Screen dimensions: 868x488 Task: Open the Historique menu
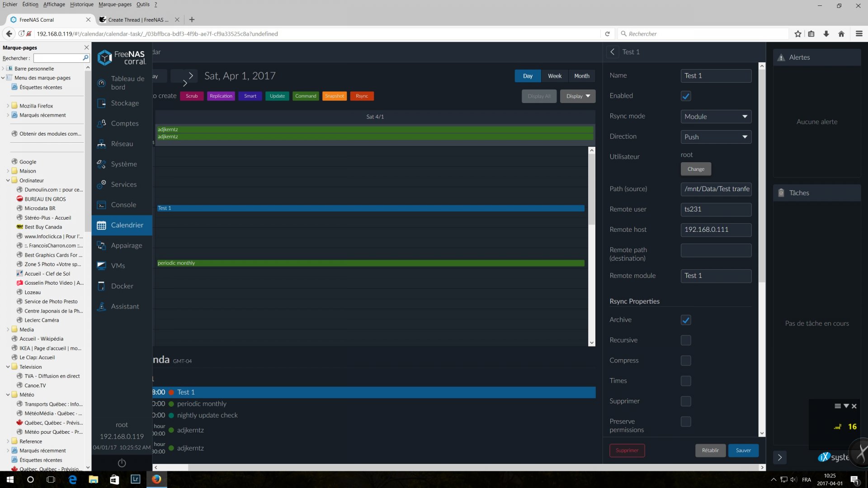click(82, 5)
